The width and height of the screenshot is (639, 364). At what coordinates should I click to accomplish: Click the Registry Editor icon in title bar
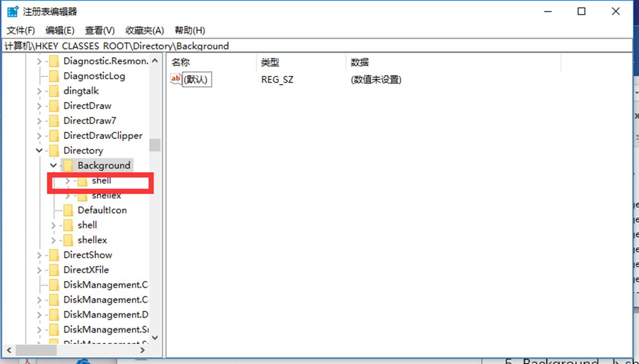[11, 10]
